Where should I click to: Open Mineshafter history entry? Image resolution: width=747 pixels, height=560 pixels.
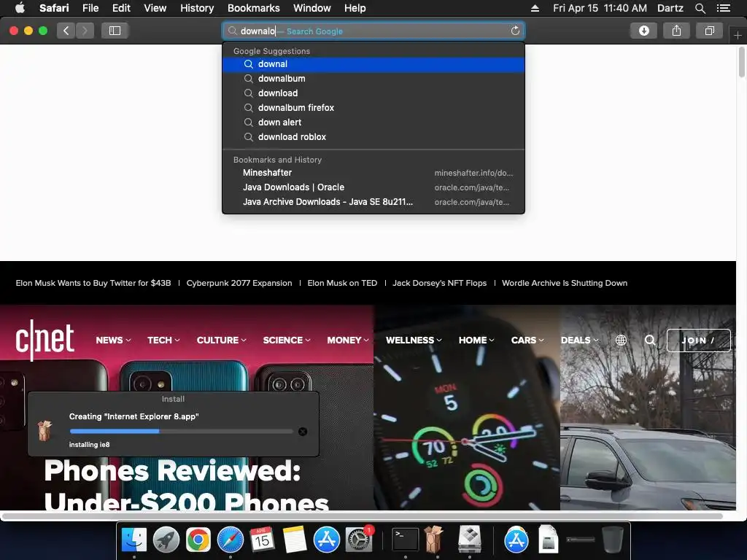pos(373,173)
